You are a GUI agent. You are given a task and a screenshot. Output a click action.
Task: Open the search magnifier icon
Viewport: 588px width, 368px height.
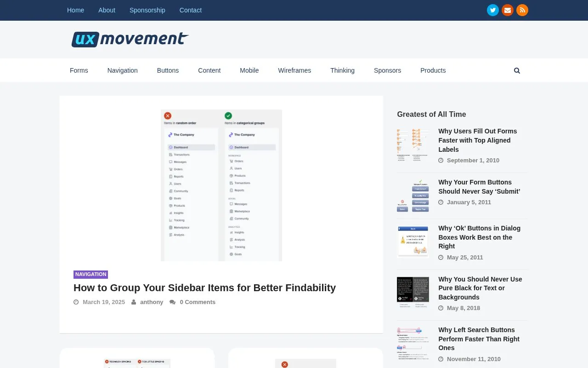[517, 70]
